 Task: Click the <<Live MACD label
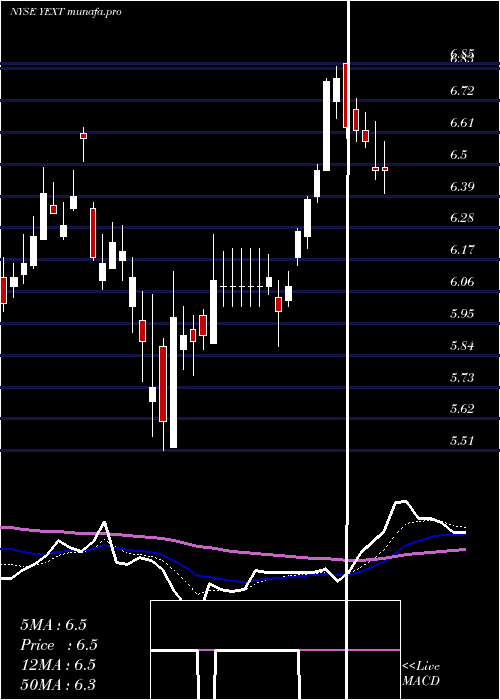pos(421,673)
